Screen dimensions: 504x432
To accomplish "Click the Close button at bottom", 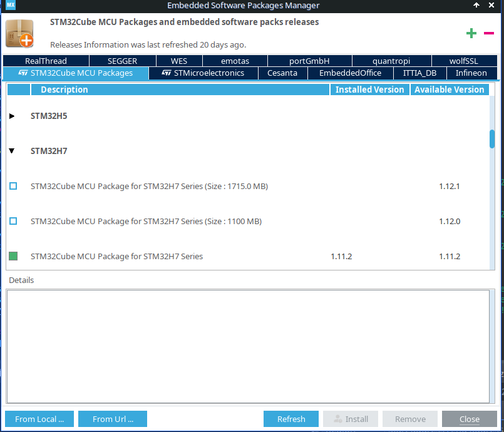I will pyautogui.click(x=470, y=419).
